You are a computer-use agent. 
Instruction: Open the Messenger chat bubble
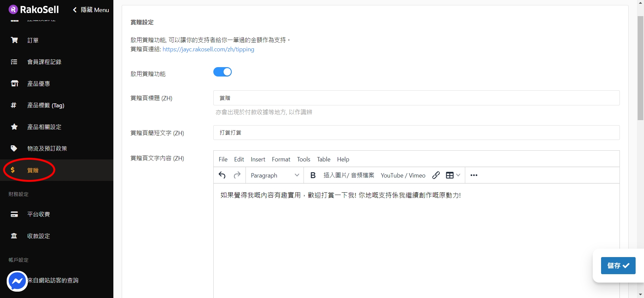(x=17, y=281)
